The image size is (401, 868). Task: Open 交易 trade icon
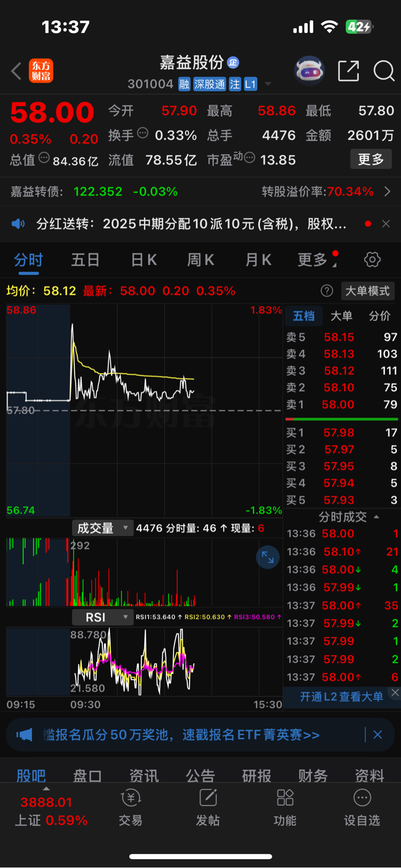tap(131, 807)
